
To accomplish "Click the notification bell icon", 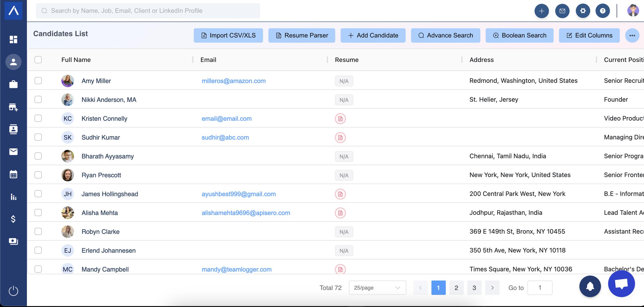I will coord(590,286).
